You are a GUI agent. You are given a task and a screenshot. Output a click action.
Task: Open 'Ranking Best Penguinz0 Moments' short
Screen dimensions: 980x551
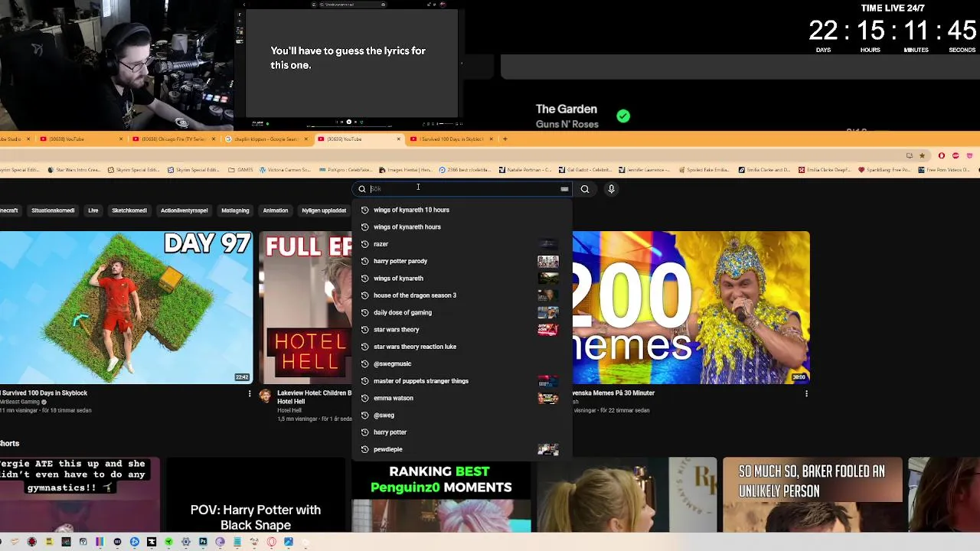coord(441,496)
